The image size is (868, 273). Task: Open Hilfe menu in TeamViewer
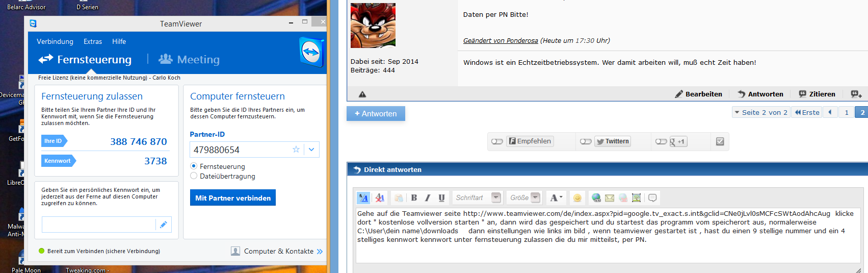[119, 41]
